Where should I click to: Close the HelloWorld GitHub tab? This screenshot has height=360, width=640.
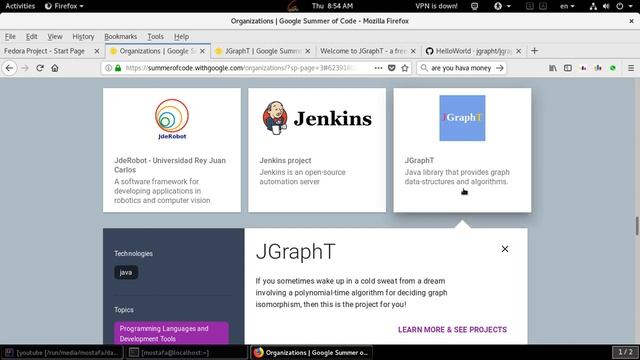click(x=518, y=51)
